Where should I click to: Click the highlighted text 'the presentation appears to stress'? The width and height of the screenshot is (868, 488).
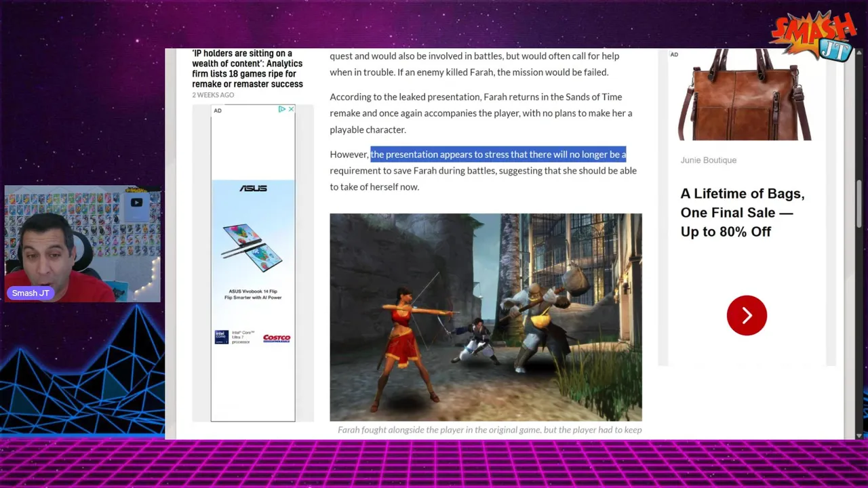pyautogui.click(x=439, y=155)
